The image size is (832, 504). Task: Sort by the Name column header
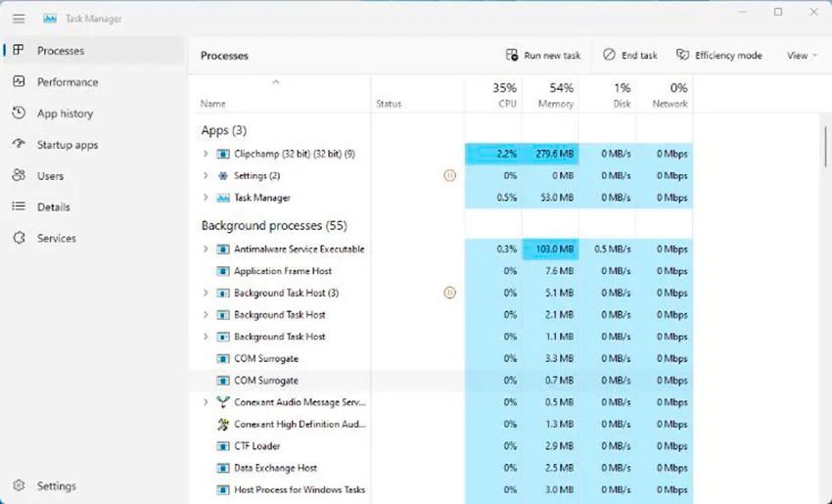(280, 94)
